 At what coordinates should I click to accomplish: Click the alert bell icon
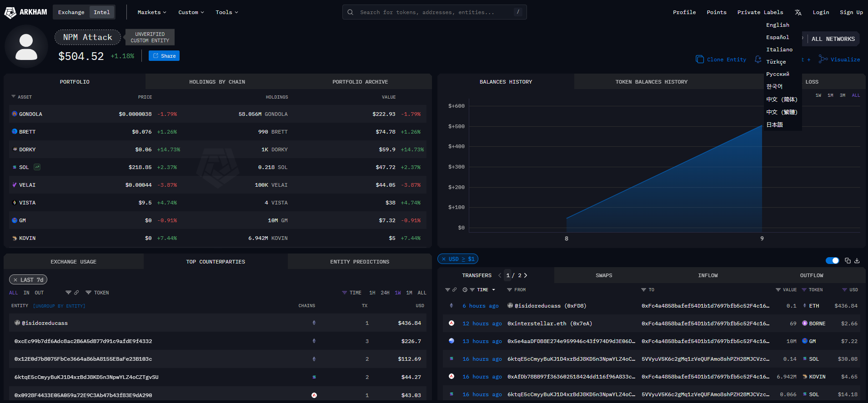[758, 60]
